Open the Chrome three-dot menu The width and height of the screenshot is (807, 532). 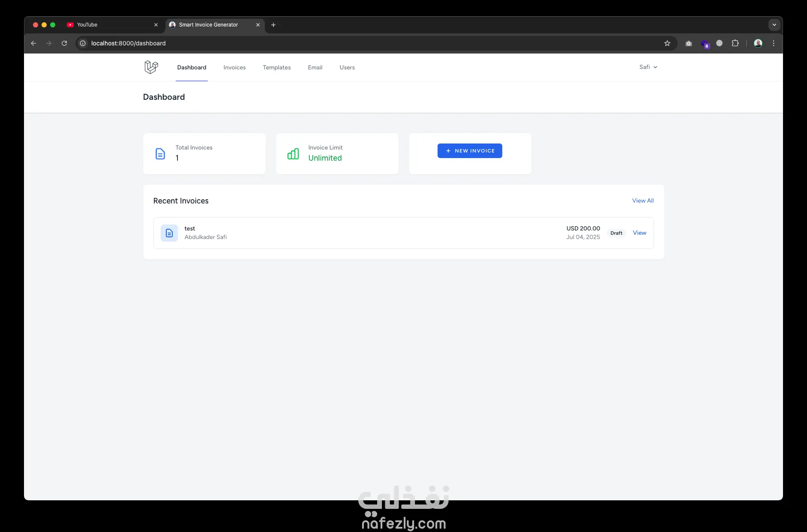point(774,43)
